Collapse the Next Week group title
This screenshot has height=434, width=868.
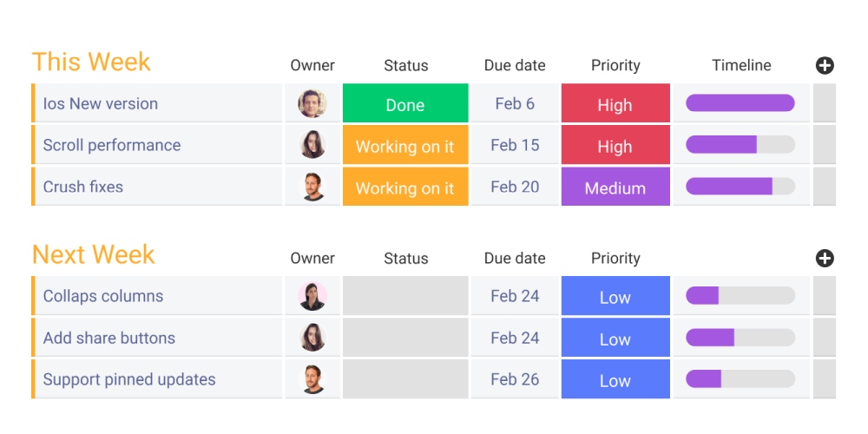(x=94, y=255)
